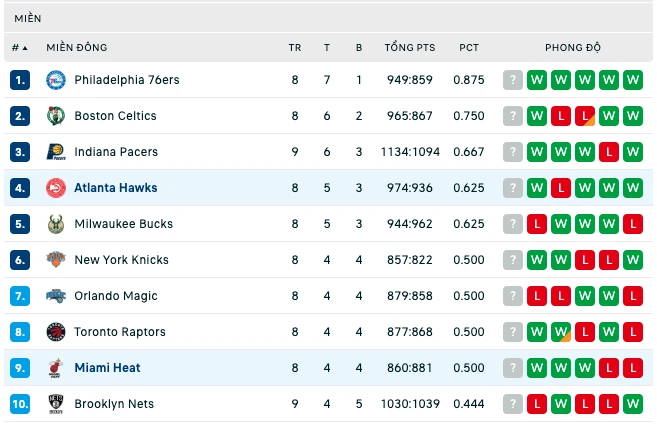Click Toronto Raptors overtime win badge with orange corner
The image size is (657, 426).
561,332
